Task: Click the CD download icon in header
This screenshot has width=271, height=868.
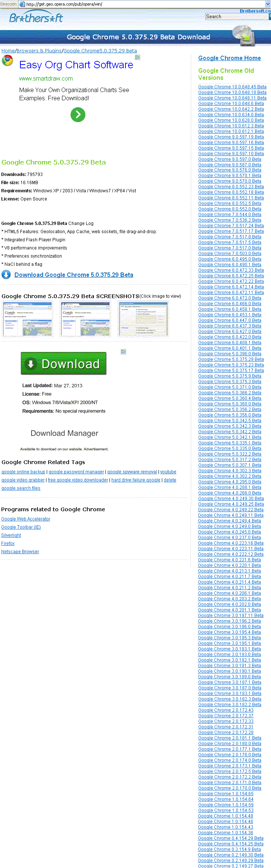Action: pos(244,35)
